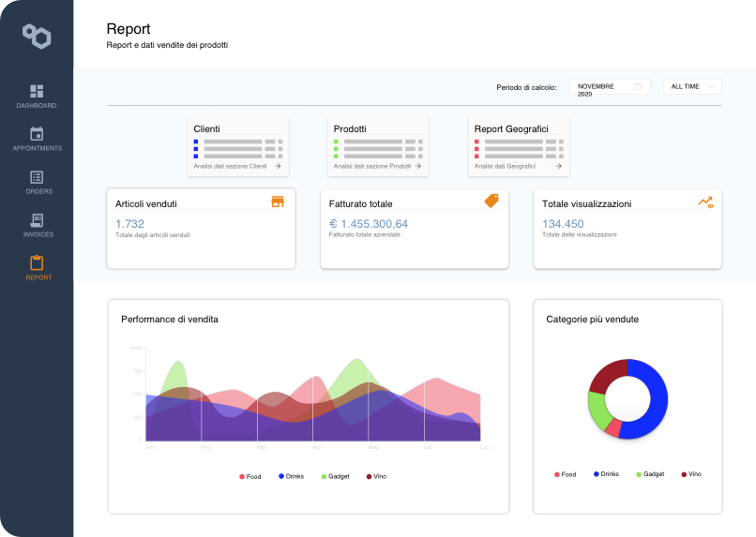Open the Orders list icon
This screenshot has height=537, width=756.
click(x=37, y=177)
